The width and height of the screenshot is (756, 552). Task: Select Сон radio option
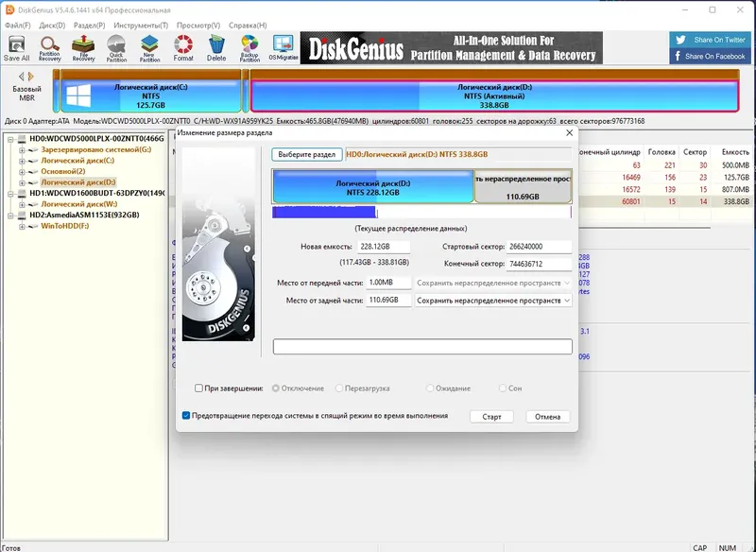(x=503, y=388)
